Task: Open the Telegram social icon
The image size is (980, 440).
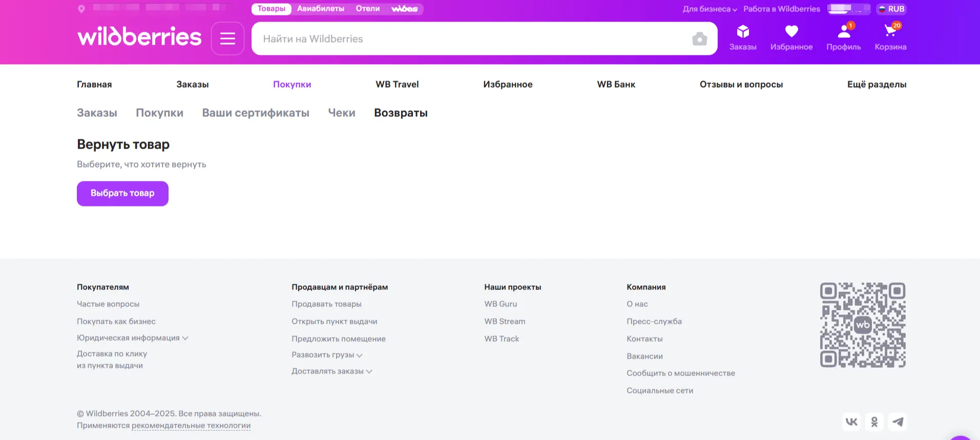Action: pos(898,422)
